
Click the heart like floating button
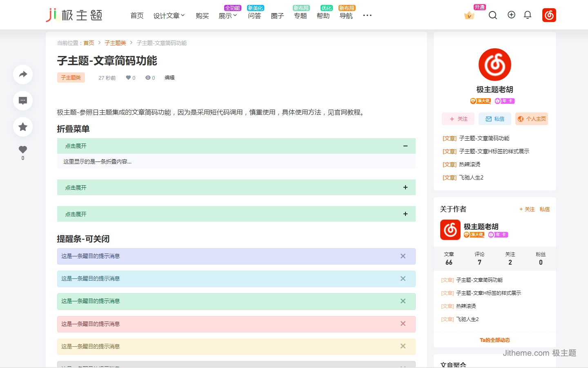coord(23,150)
